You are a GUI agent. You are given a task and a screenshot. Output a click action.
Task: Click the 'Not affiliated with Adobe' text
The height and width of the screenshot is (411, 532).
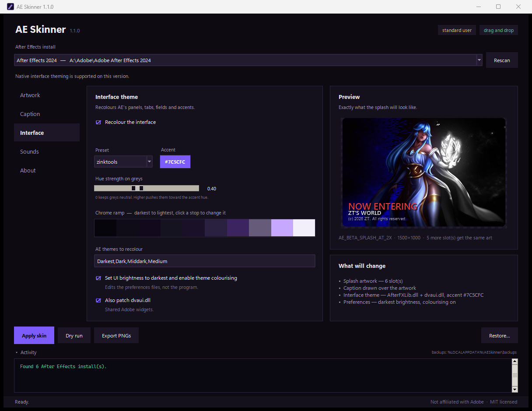pyautogui.click(x=457, y=402)
